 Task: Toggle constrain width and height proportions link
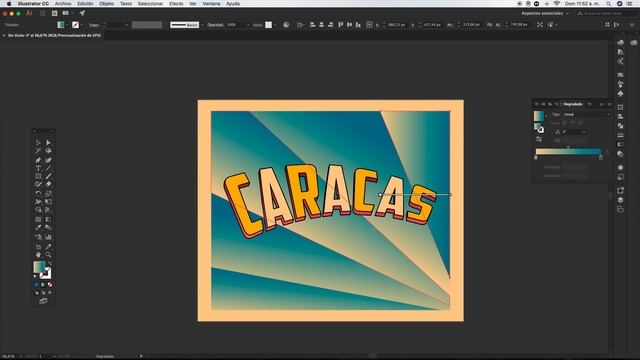click(x=489, y=25)
